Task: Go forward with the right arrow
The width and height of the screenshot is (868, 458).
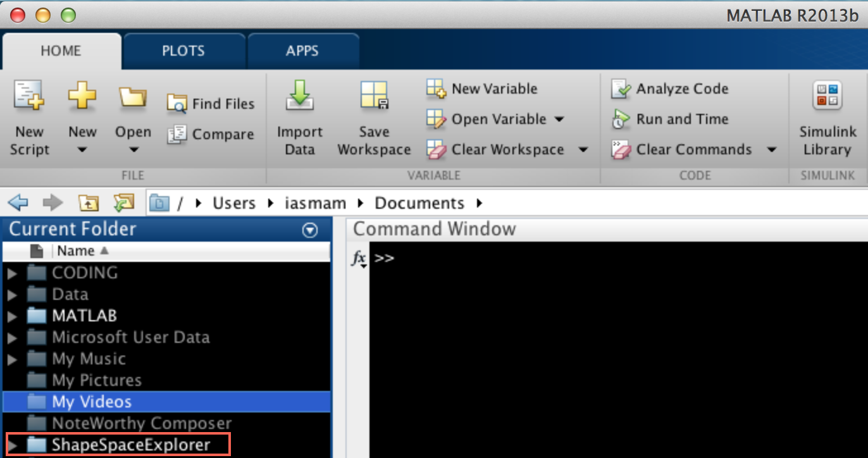Action: 53,203
